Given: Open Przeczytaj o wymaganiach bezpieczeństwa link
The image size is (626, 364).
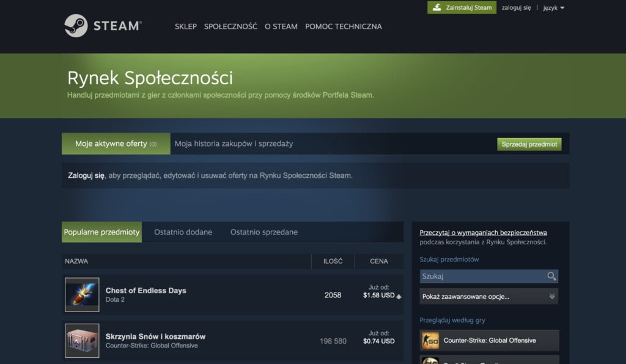Looking at the screenshot, I should (x=483, y=233).
